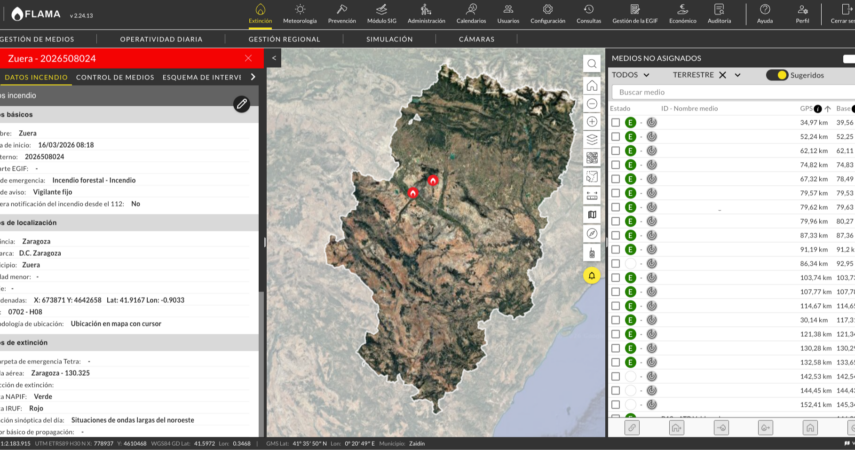The height and width of the screenshot is (450, 855).
Task: Expand more incident tabs with right chevron
Action: pos(253,76)
